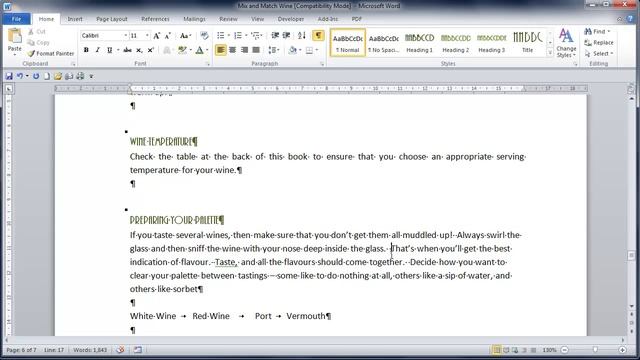
Task: Open the Find dropdown
Action: (609, 31)
